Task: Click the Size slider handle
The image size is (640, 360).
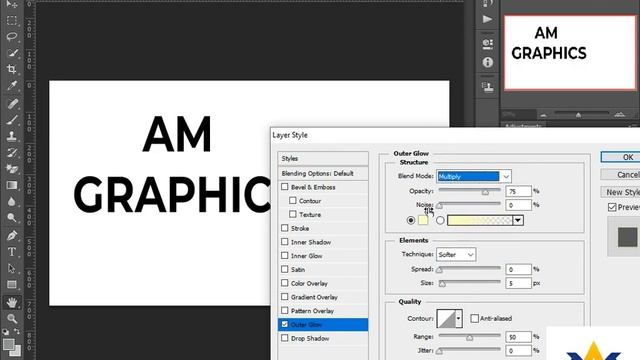Action: pyautogui.click(x=442, y=284)
